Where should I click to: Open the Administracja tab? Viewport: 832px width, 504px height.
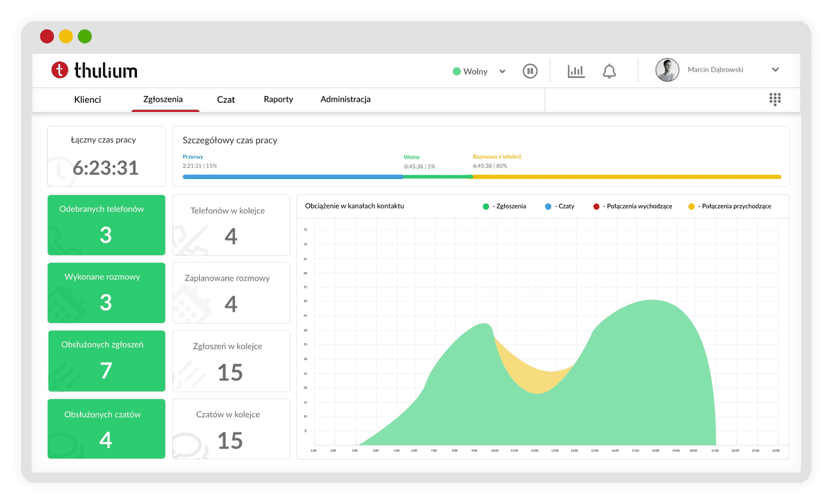coord(346,99)
